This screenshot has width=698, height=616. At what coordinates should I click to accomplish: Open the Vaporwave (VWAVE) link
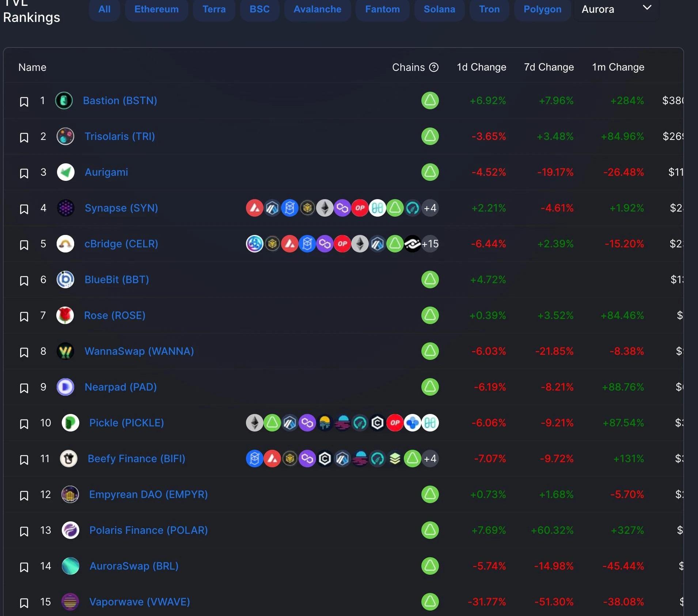[140, 602]
